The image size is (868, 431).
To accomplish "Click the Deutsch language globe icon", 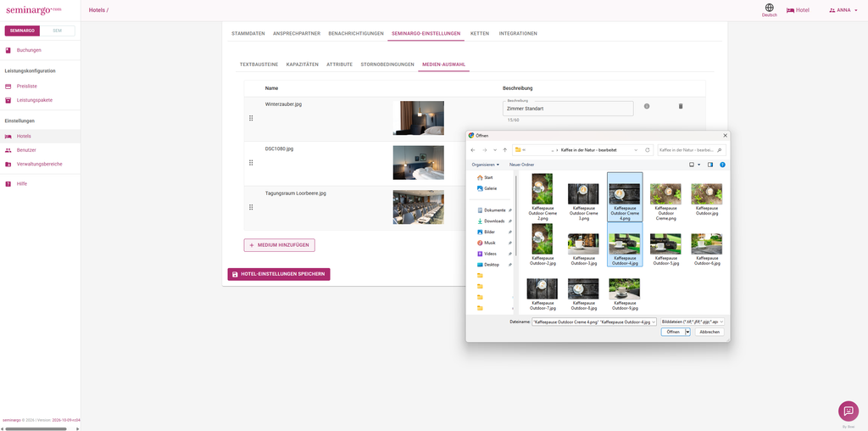I will tap(769, 8).
